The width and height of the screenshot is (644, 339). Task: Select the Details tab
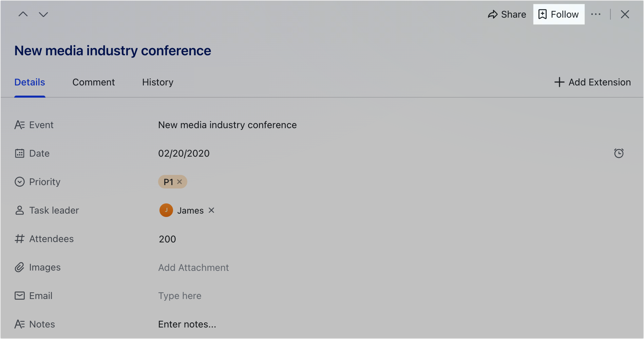coord(30,82)
